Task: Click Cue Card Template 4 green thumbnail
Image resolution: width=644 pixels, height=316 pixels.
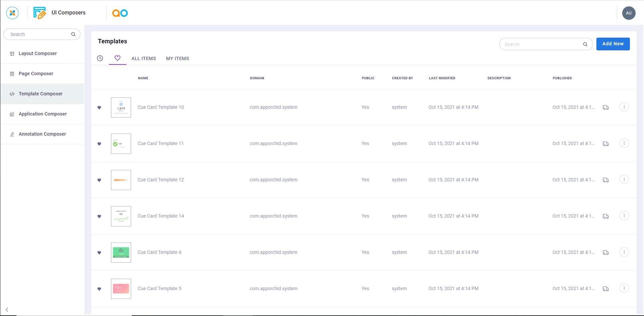Action: (x=121, y=253)
